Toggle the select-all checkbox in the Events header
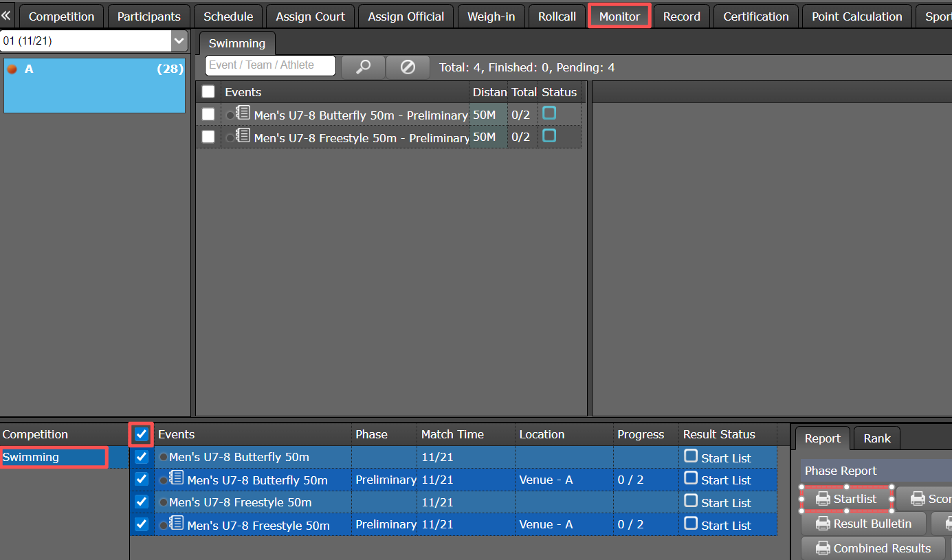The width and height of the screenshot is (952, 560). pyautogui.click(x=208, y=91)
